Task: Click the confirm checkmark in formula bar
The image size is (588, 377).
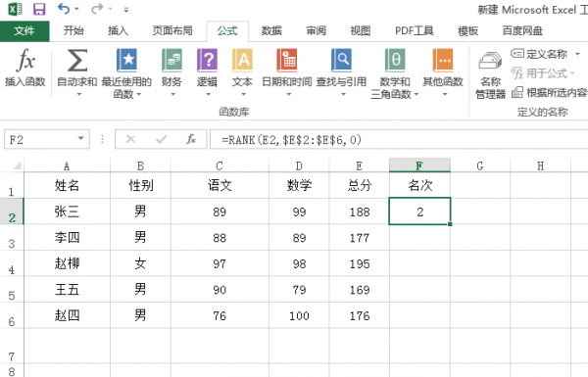Action: tap(162, 139)
